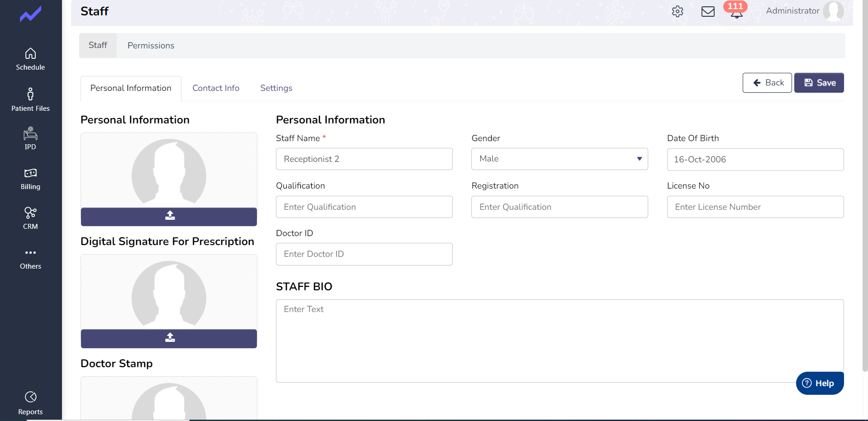This screenshot has width=868, height=421.
Task: Click the app logo icon
Action: pos(30,14)
